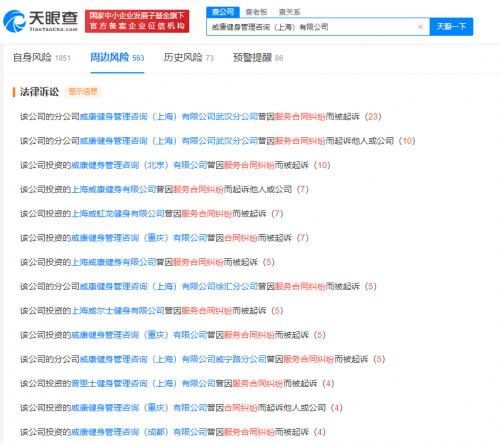Click the 法律诉讼 section heading
500x444 pixels.
pos(39,92)
